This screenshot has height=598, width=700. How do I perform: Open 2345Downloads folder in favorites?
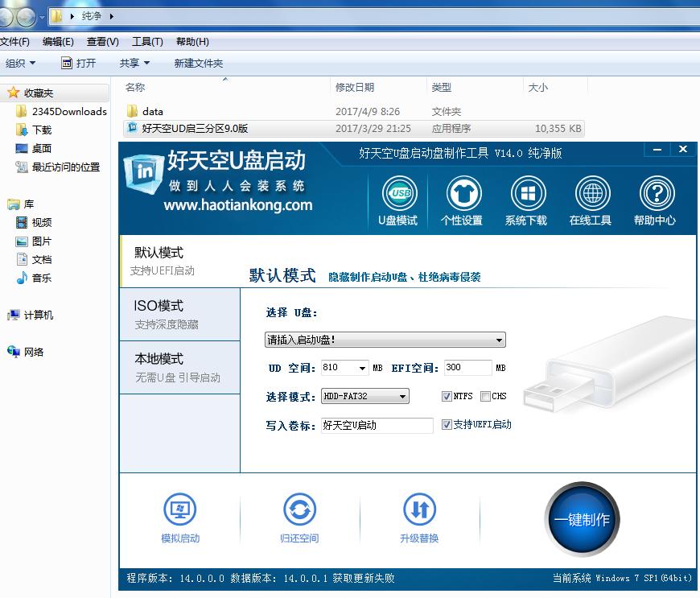pyautogui.click(x=61, y=111)
